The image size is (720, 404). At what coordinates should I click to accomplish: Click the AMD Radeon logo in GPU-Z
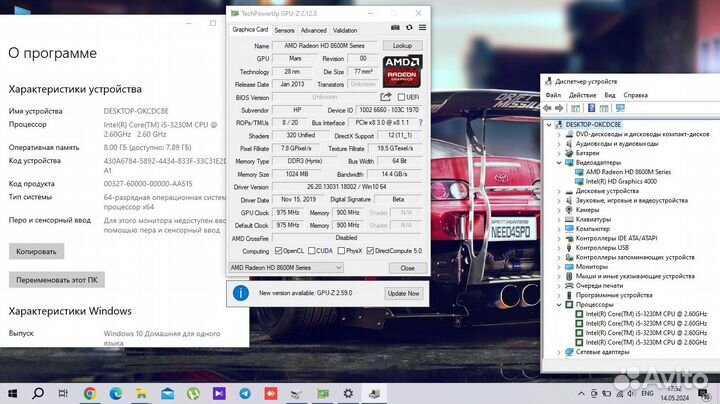402,71
